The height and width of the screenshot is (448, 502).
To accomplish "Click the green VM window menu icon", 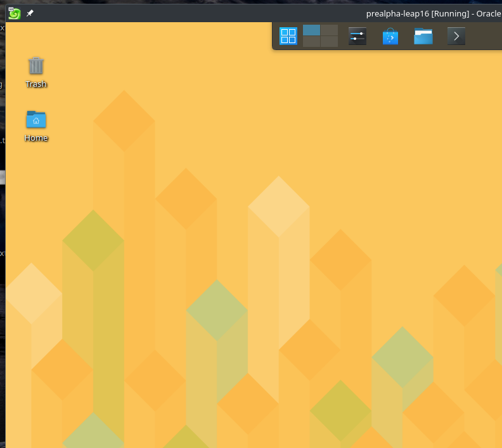I will point(14,13).
